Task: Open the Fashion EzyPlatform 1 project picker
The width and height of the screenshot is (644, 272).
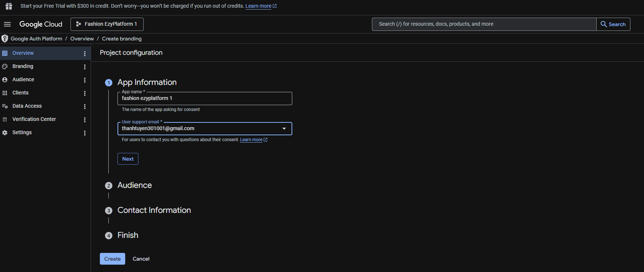Action: click(x=107, y=24)
